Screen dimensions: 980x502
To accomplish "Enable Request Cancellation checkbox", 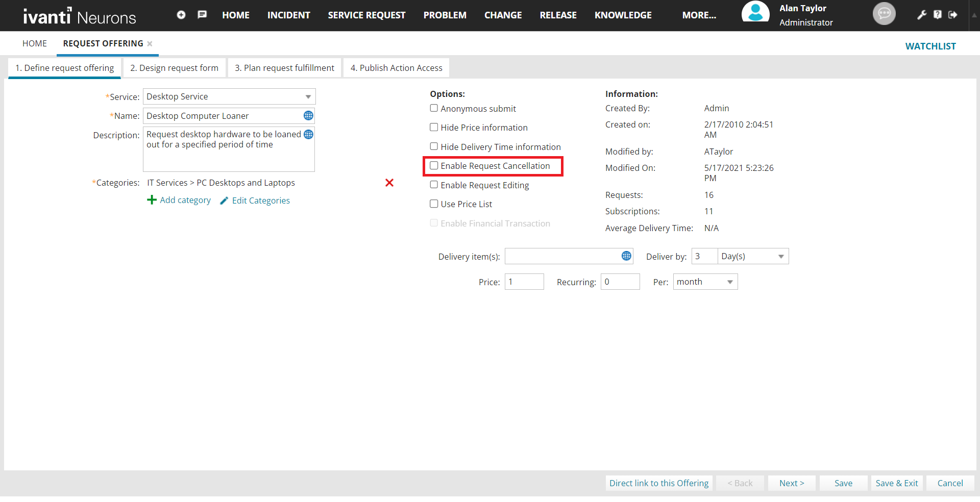I will pyautogui.click(x=434, y=165).
